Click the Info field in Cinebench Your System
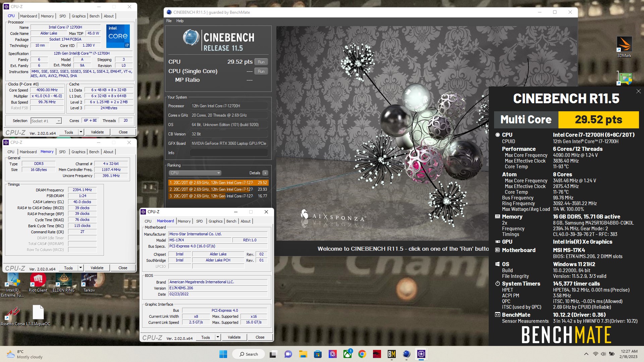Image resolution: width=644 pixels, height=362 pixels. click(x=229, y=153)
